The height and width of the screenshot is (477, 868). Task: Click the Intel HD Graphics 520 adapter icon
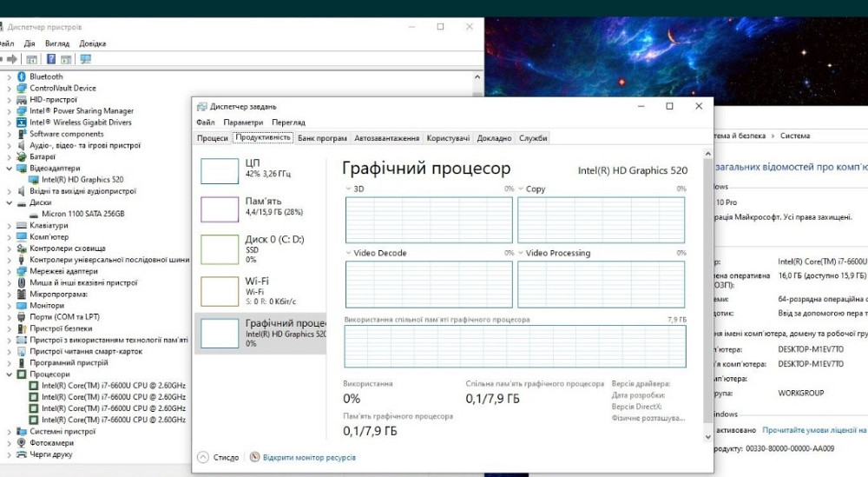[x=34, y=180]
